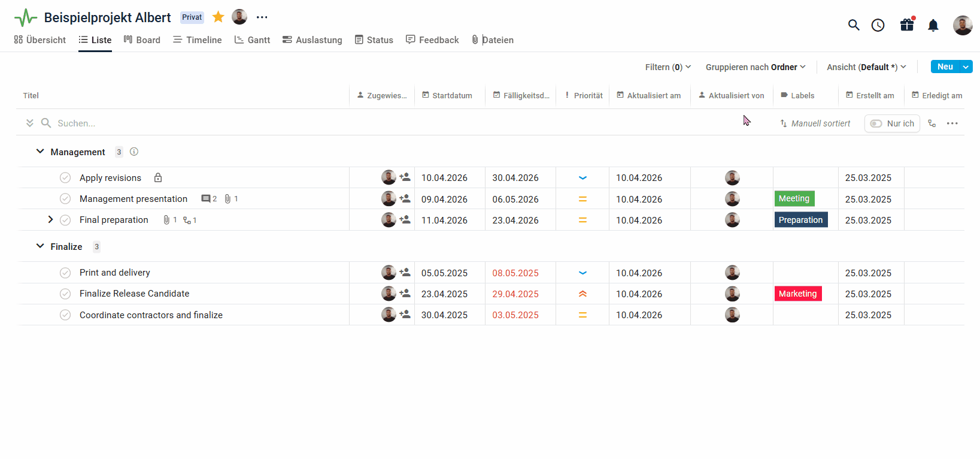Screen dimensions: 980x459
Task: Click the Management folder info icon
Action: pyautogui.click(x=134, y=152)
